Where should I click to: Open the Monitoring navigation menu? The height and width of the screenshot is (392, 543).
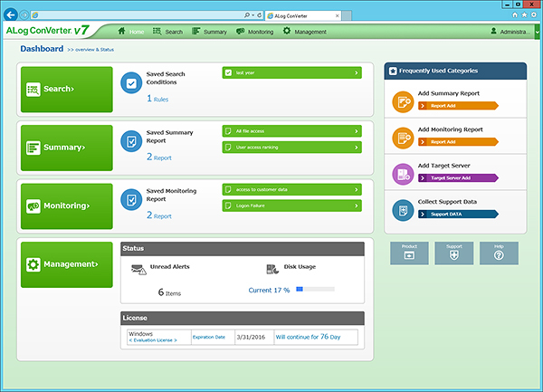pyautogui.click(x=255, y=32)
